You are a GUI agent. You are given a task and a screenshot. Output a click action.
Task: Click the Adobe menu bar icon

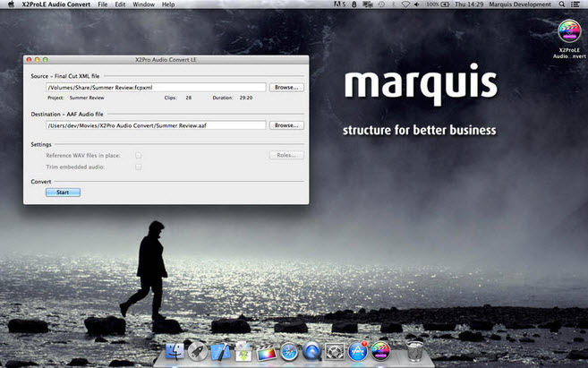click(x=339, y=4)
